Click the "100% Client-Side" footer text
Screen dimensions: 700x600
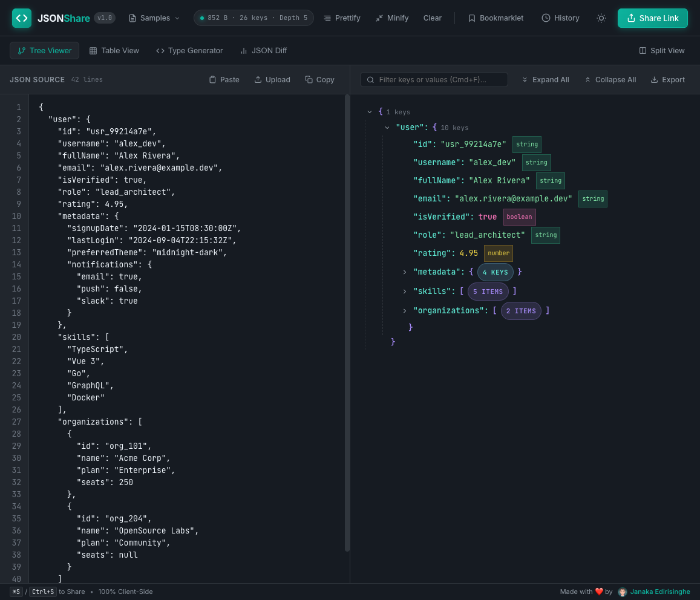pyautogui.click(x=125, y=592)
